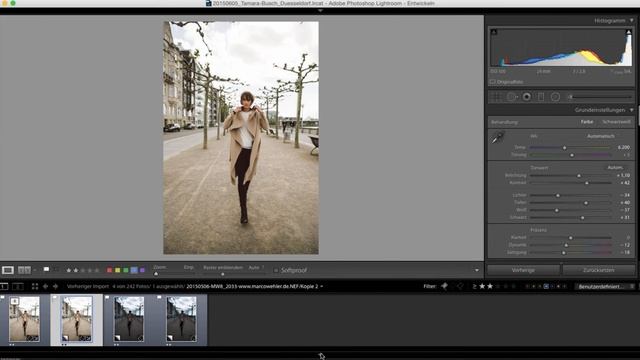640x360 pixels.
Task: Select the graduated filter tool
Action: point(541,97)
